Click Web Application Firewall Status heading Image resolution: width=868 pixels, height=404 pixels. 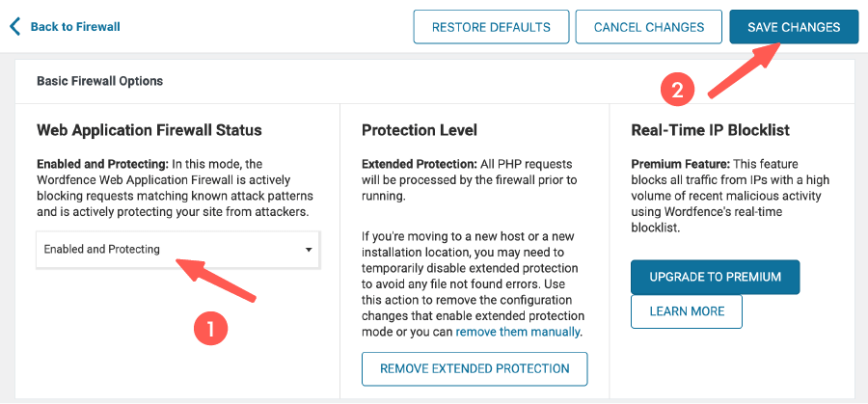point(149,130)
